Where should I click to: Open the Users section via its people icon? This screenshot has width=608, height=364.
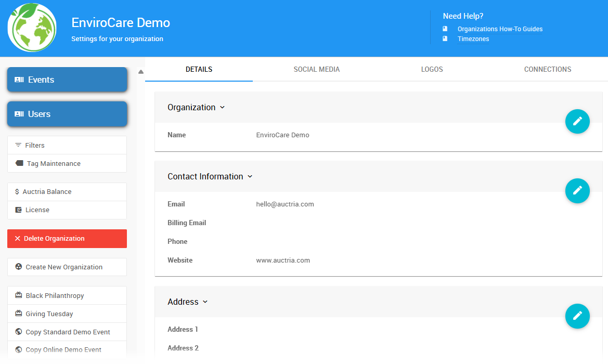[x=19, y=114]
